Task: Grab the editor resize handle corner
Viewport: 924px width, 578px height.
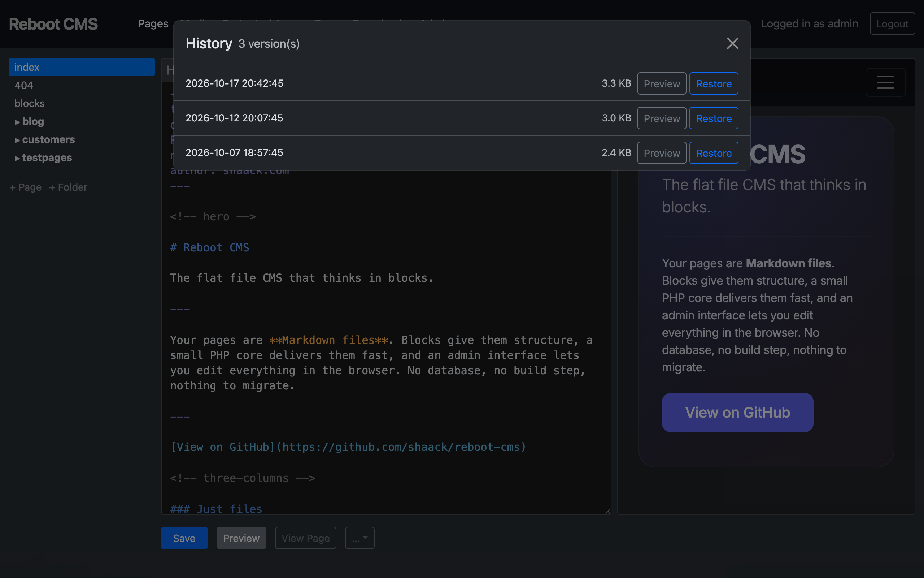Action: point(607,511)
